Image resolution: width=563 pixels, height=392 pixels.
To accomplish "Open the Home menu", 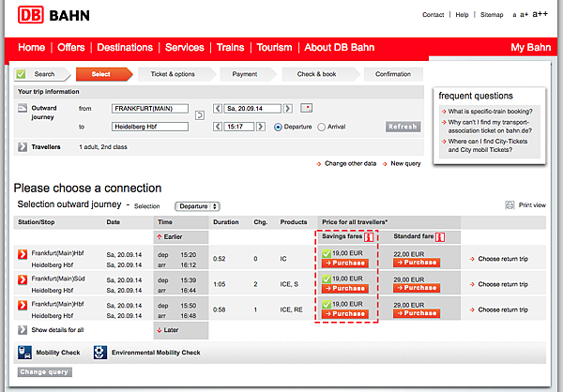I will 32,48.
